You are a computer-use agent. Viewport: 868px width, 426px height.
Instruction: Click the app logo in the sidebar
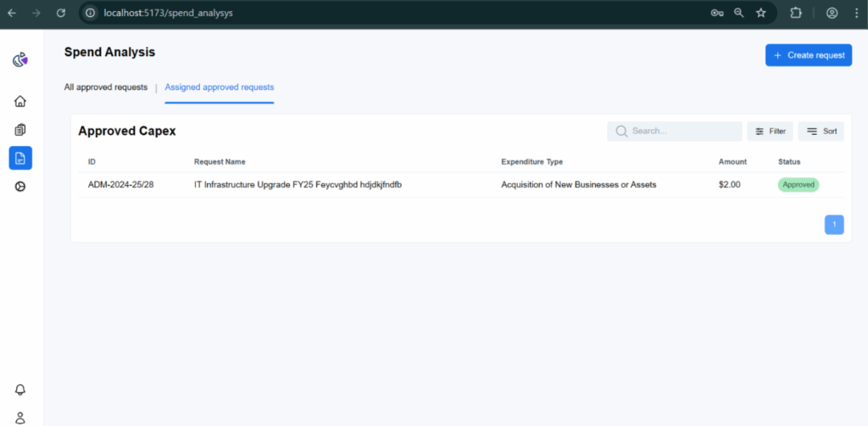20,59
